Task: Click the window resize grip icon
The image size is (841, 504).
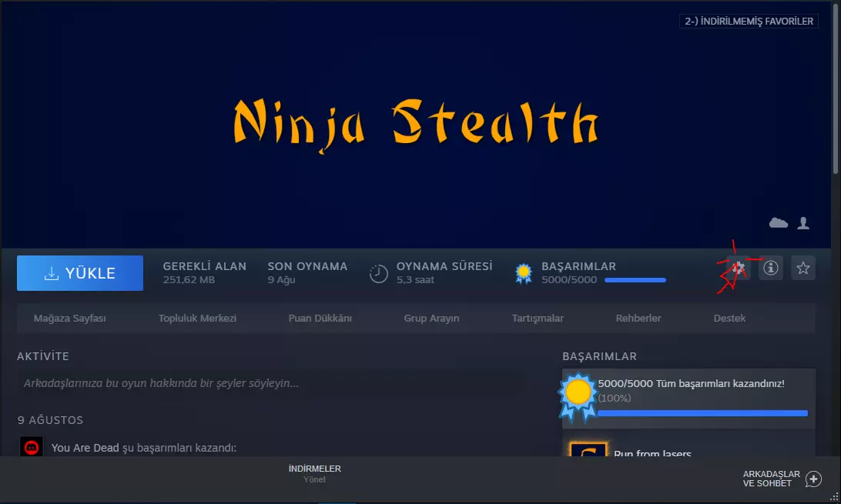Action: click(x=835, y=498)
